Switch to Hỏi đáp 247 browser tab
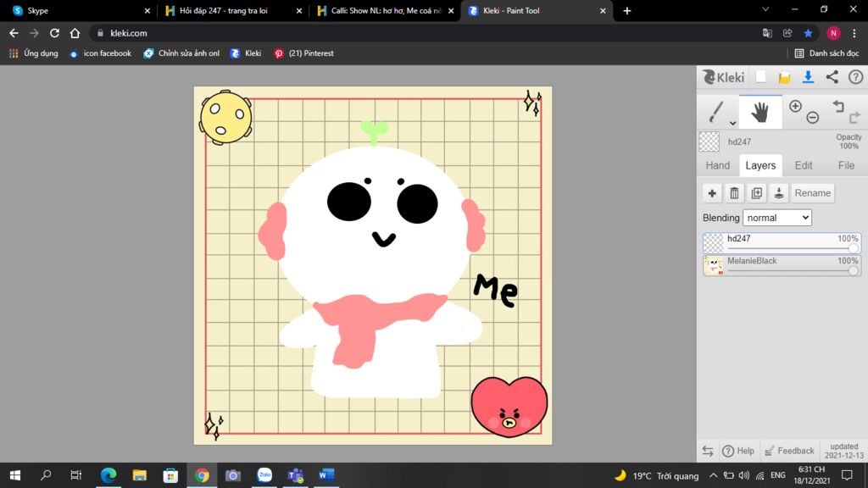868x488 pixels. [234, 10]
